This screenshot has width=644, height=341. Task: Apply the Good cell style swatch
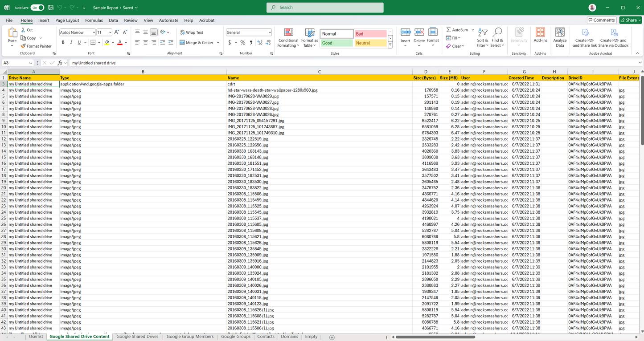[x=336, y=43]
